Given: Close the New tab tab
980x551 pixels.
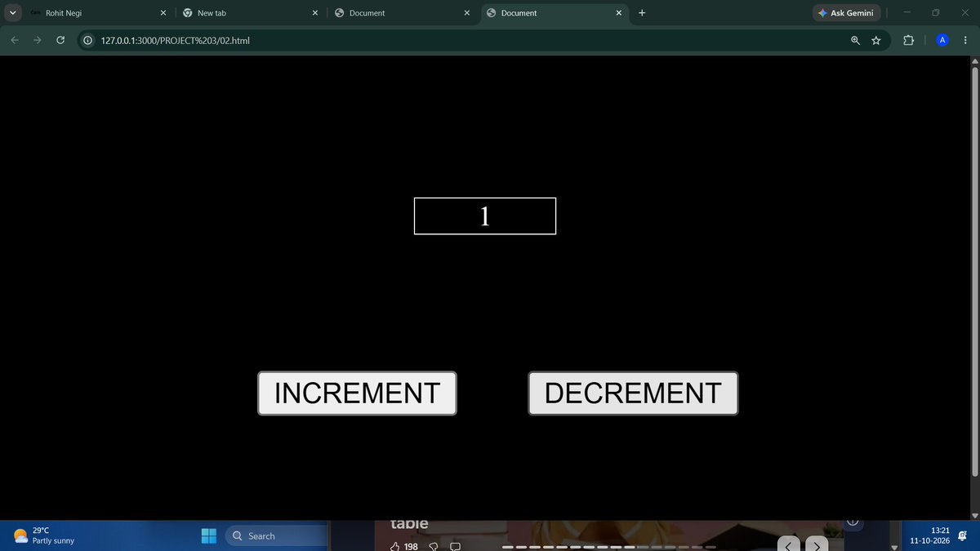Looking at the screenshot, I should click(314, 13).
